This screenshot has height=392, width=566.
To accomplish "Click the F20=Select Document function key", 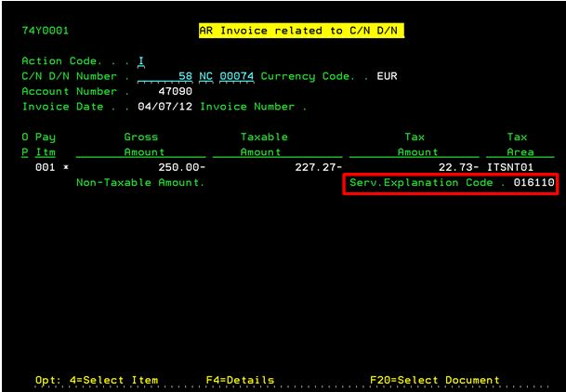I will coord(435,380).
